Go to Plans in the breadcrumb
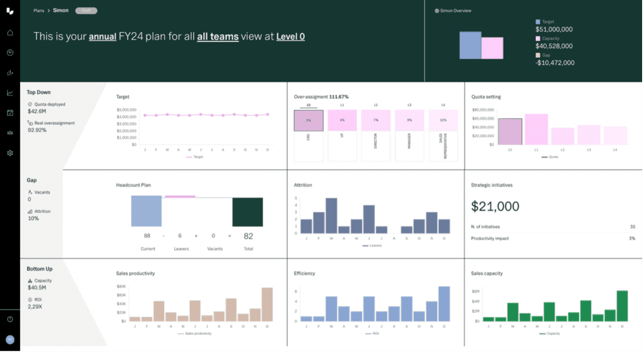 (40, 11)
